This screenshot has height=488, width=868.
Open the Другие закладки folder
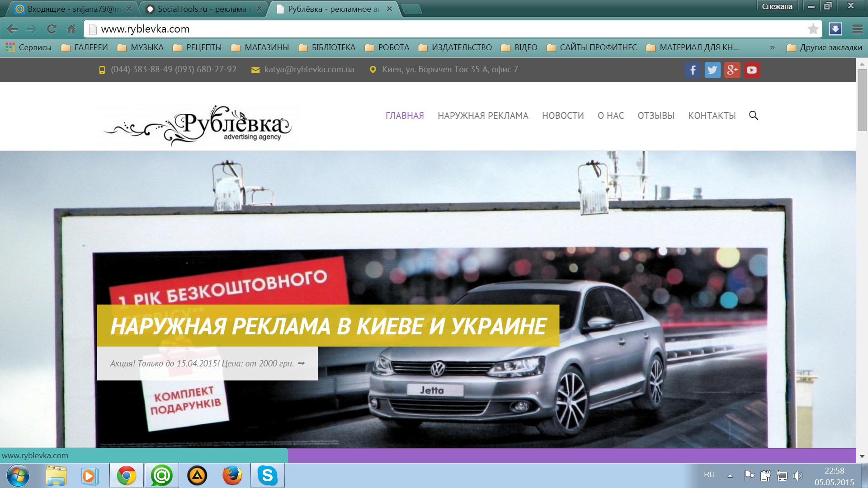824,47
